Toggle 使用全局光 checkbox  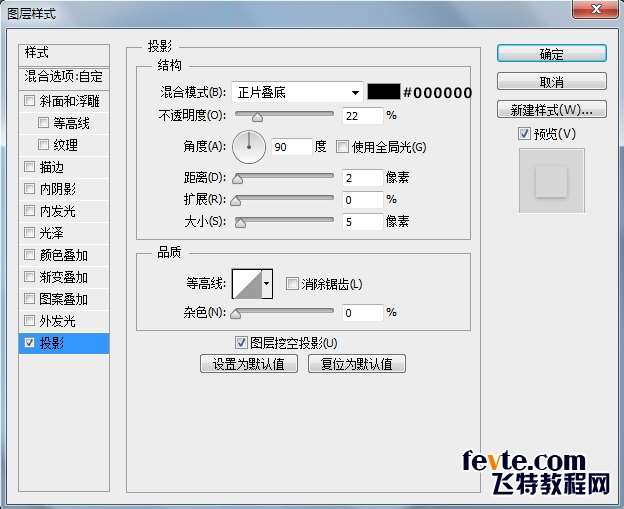click(342, 147)
